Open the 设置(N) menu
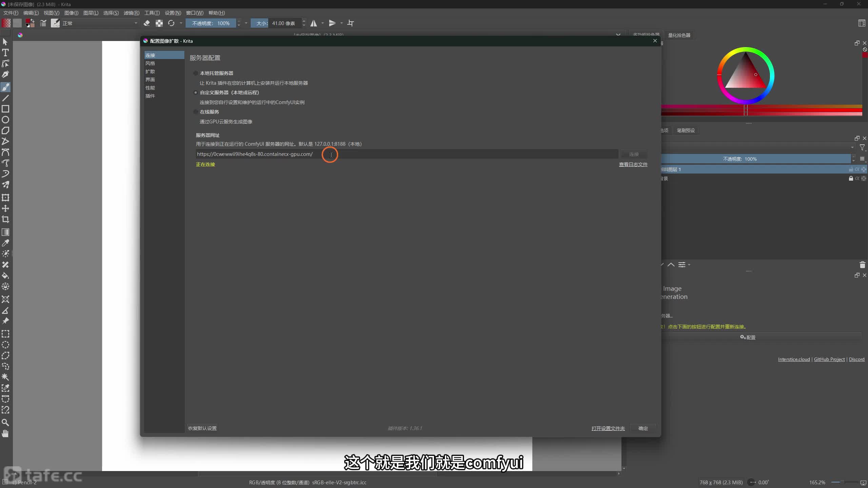868x488 pixels. [x=173, y=13]
